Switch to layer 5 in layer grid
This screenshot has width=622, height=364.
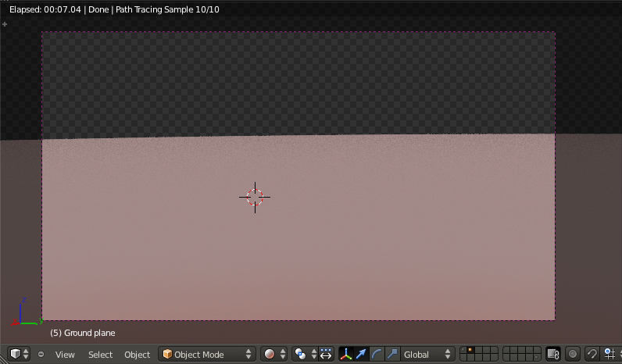pos(494,351)
